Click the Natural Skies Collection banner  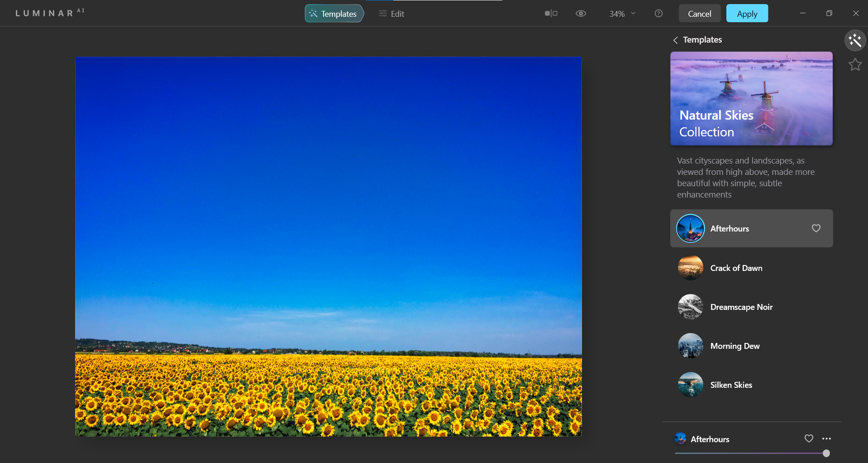(x=751, y=98)
